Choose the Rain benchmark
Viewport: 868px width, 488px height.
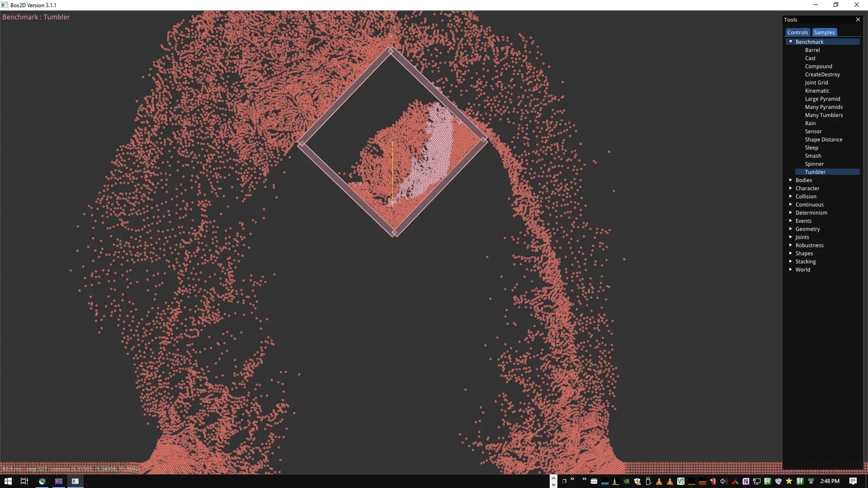pos(810,123)
